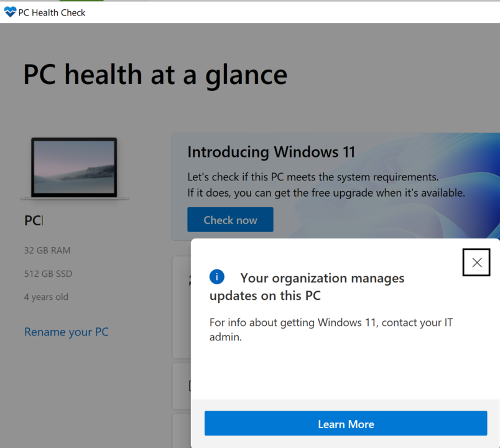
Task: Select the 512 GB SSD spec line
Action: pos(48,274)
